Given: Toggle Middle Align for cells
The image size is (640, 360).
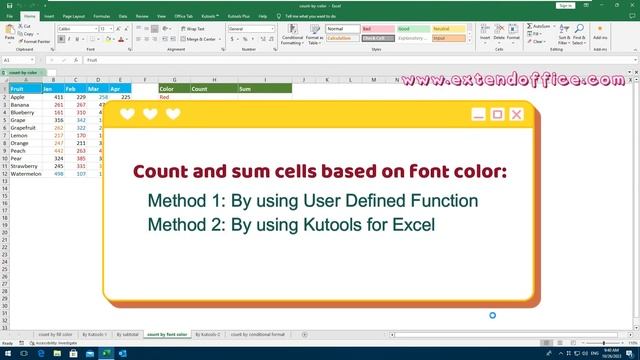Looking at the screenshot, I should point(147,29).
